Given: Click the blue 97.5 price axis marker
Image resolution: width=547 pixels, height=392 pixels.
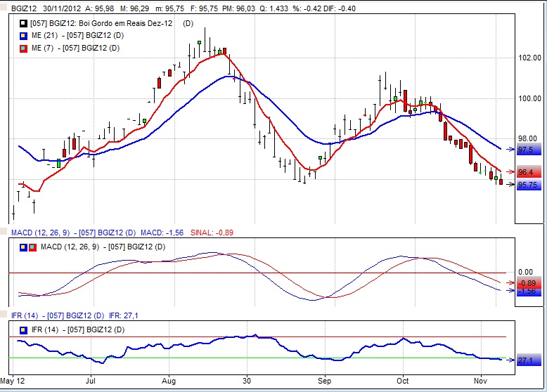Looking at the screenshot, I should [x=527, y=150].
